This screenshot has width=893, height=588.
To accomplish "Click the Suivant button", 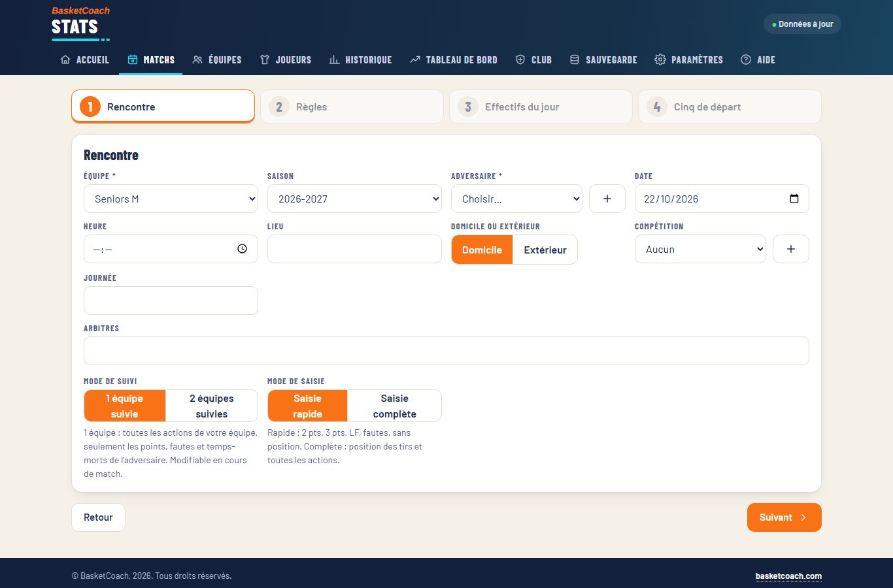I will 784,517.
